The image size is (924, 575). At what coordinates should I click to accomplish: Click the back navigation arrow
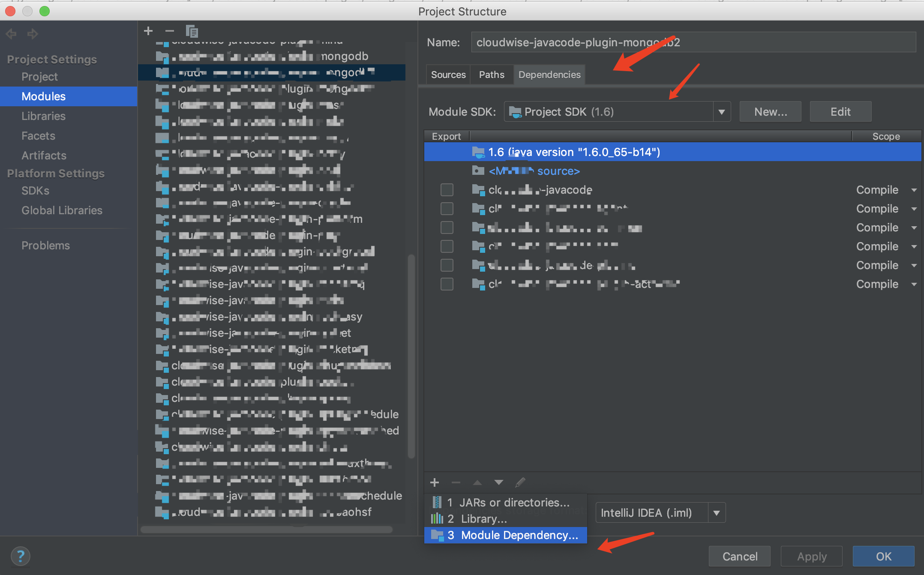click(x=12, y=33)
